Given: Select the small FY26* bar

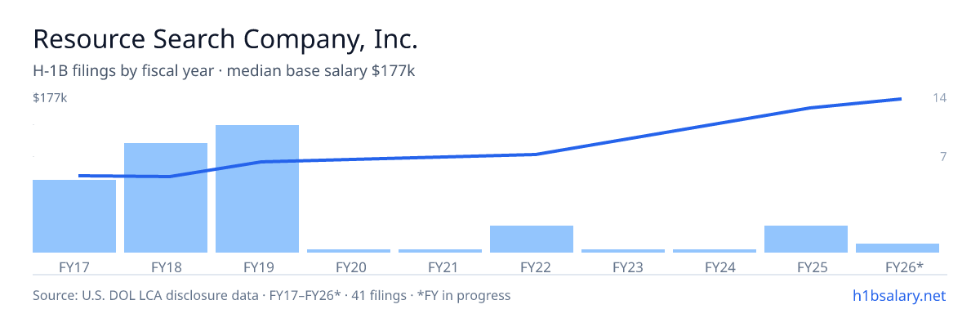Looking at the screenshot, I should [898, 248].
